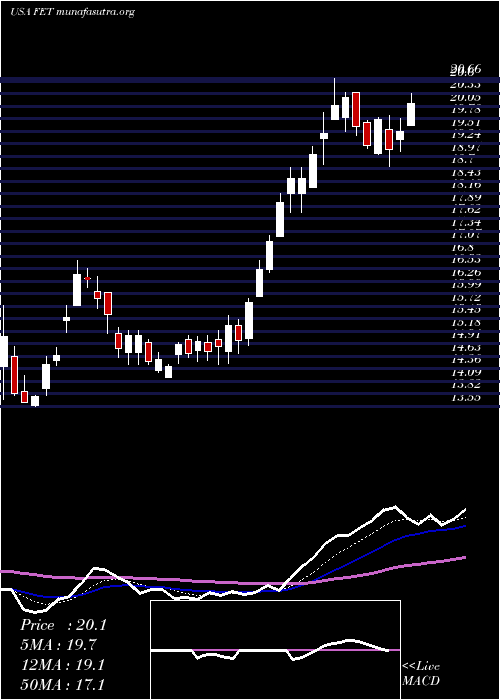Click the MACD label beside the inset
The width and height of the screenshot is (500, 700).
[421, 681]
